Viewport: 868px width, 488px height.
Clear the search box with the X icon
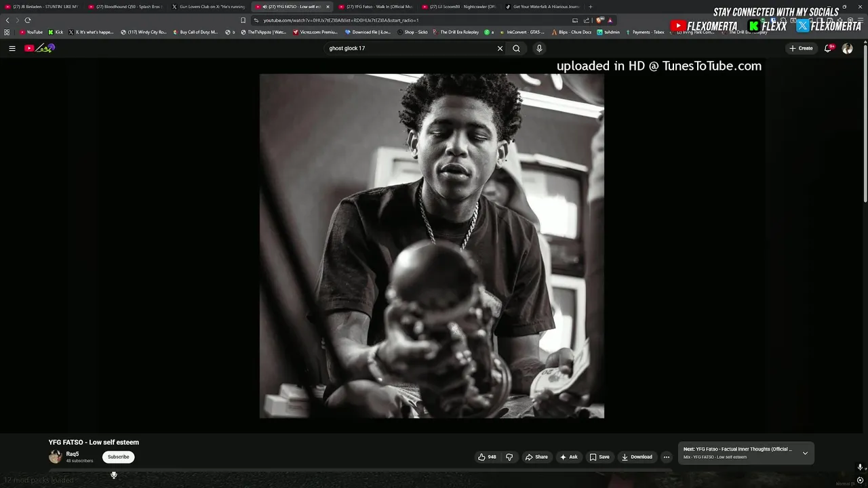point(500,48)
